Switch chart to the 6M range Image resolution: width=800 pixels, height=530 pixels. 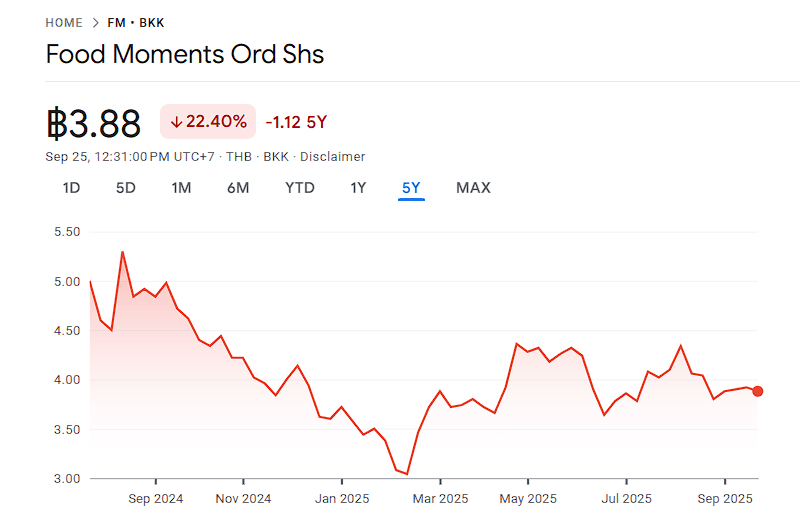click(238, 188)
